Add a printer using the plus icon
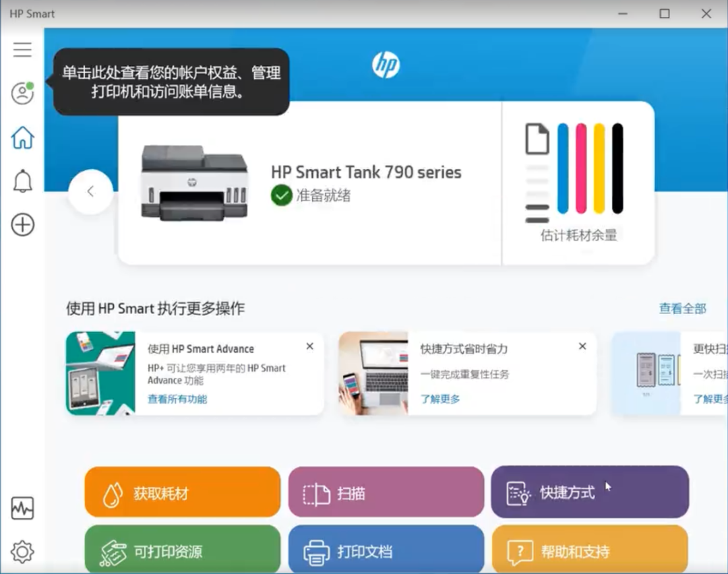728x574 pixels. click(22, 224)
